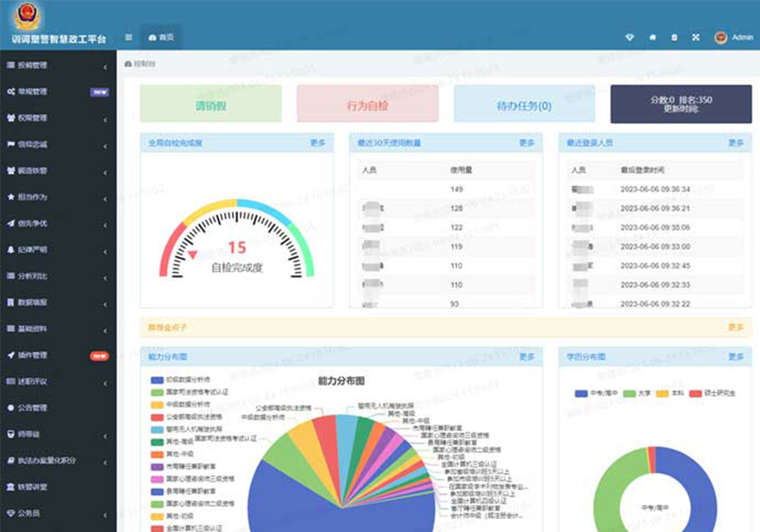The height and width of the screenshot is (532, 760).
Task: Click the green 请销假 button
Action: tap(211, 103)
